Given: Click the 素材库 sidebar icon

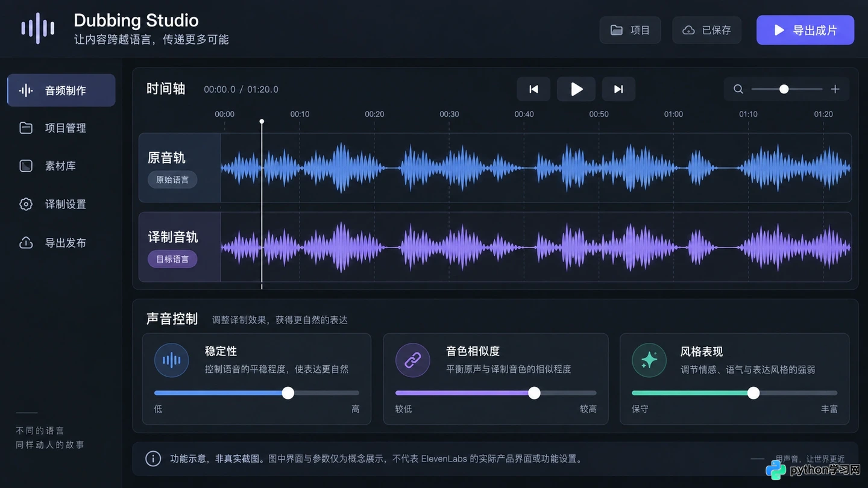Looking at the screenshot, I should coord(26,166).
